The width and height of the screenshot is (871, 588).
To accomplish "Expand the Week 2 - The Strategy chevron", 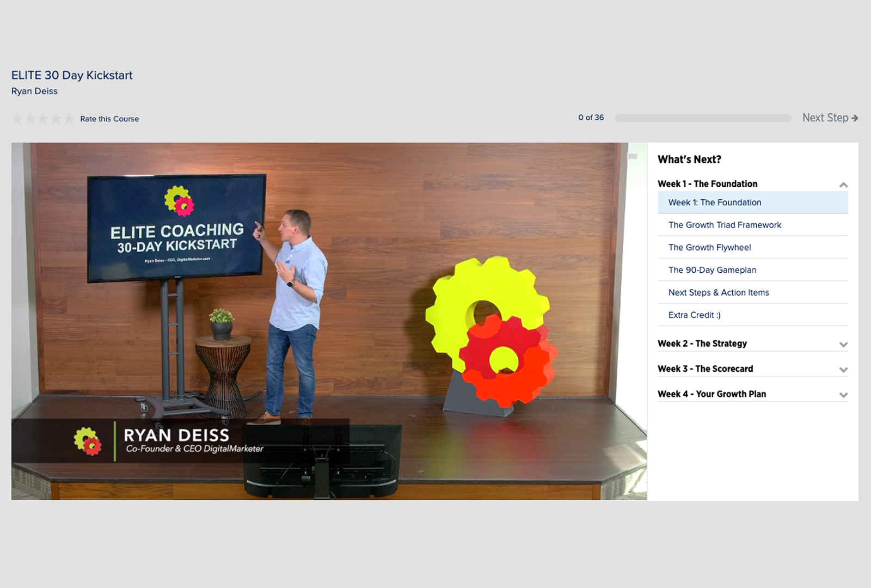I will 843,345.
